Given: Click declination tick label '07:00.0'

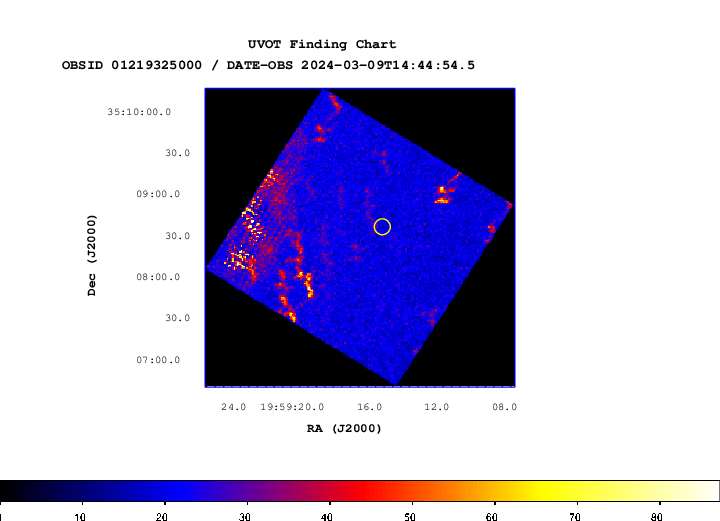Looking at the screenshot, I should click(x=158, y=360).
